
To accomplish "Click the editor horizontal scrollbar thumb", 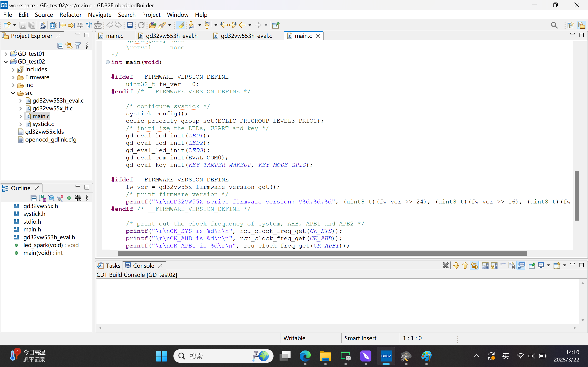I will pyautogui.click(x=322, y=254).
